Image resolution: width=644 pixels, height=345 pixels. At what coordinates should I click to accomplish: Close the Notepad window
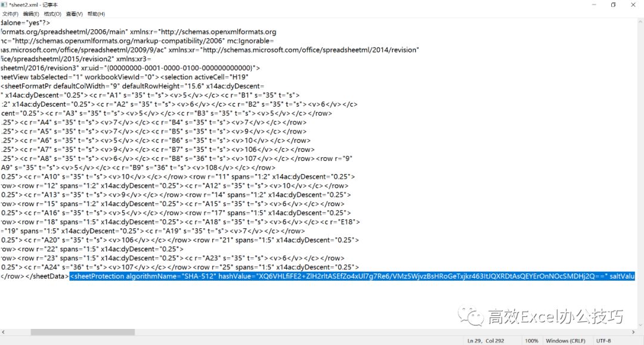(634, 5)
